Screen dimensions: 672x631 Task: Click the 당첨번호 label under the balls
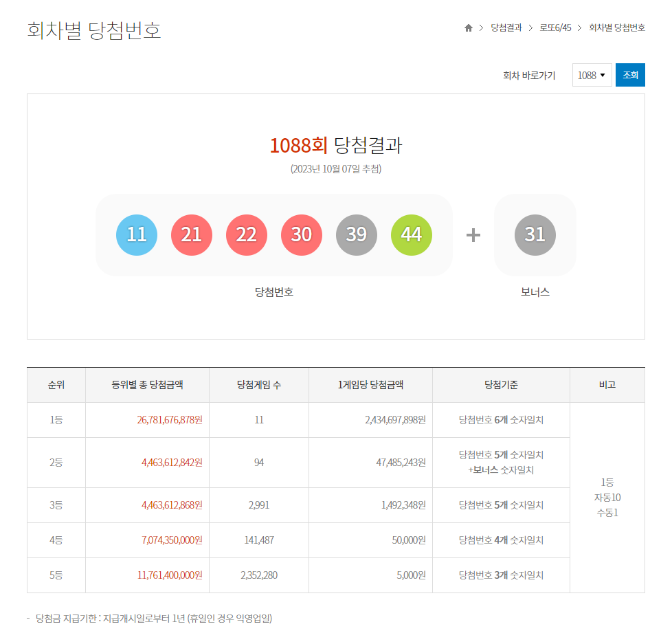[x=274, y=292]
